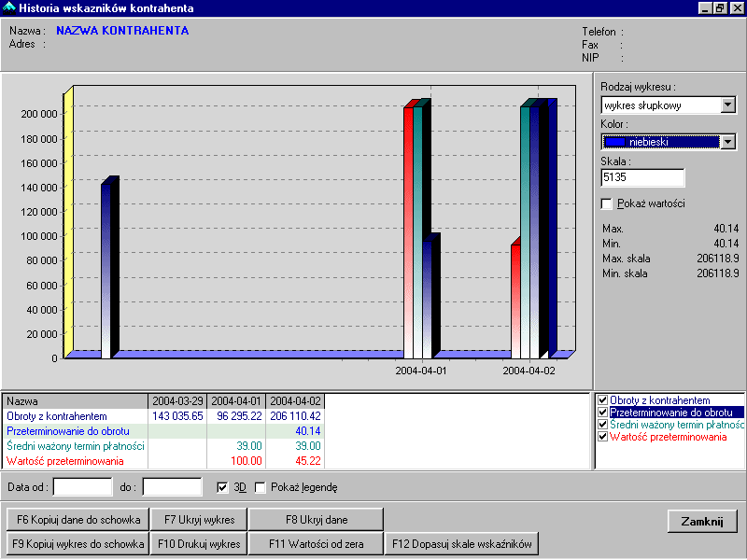The width and height of the screenshot is (747, 560).
Task: Uncheck Wartość przeterminowania series
Action: click(602, 437)
